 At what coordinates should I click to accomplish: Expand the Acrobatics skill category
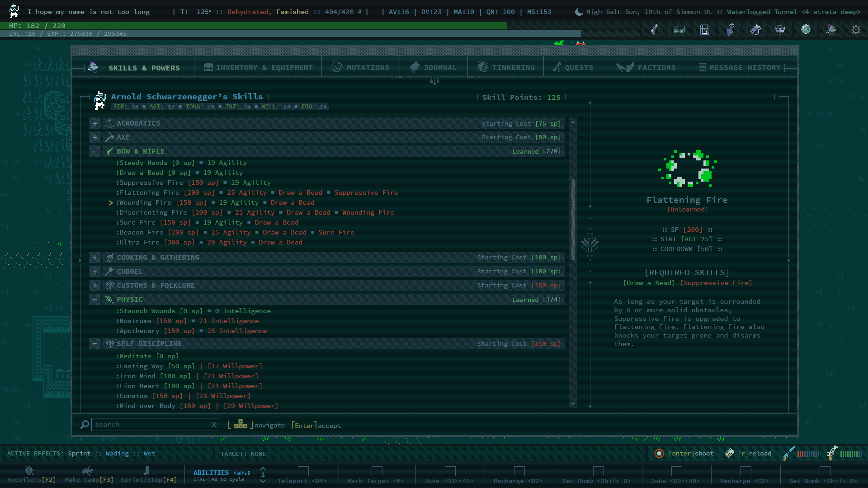pos(95,123)
